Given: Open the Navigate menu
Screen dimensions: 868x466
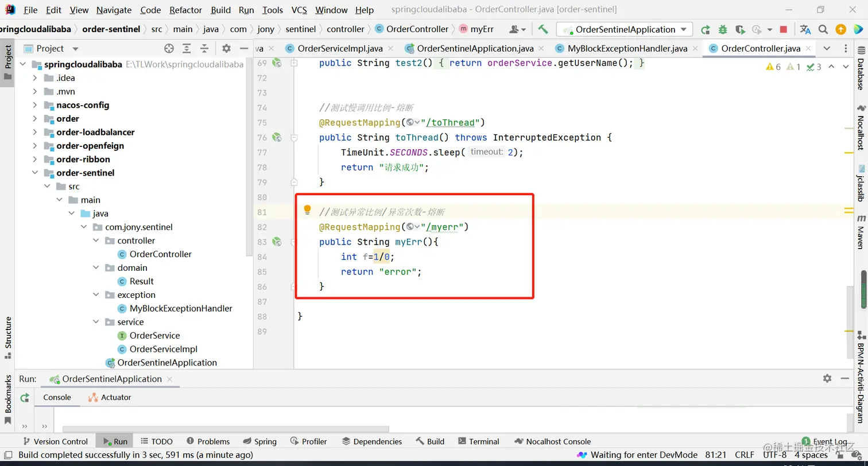Looking at the screenshot, I should (x=114, y=10).
